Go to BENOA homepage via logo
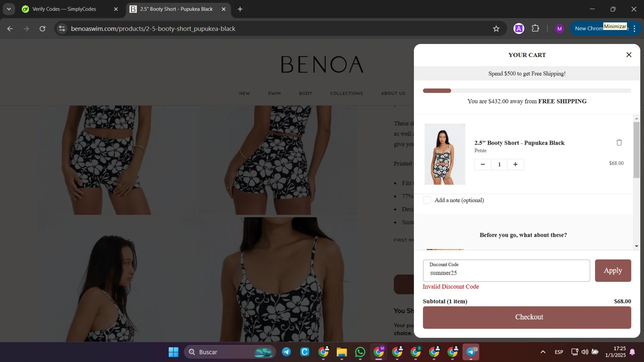644x362 pixels. 322,65
